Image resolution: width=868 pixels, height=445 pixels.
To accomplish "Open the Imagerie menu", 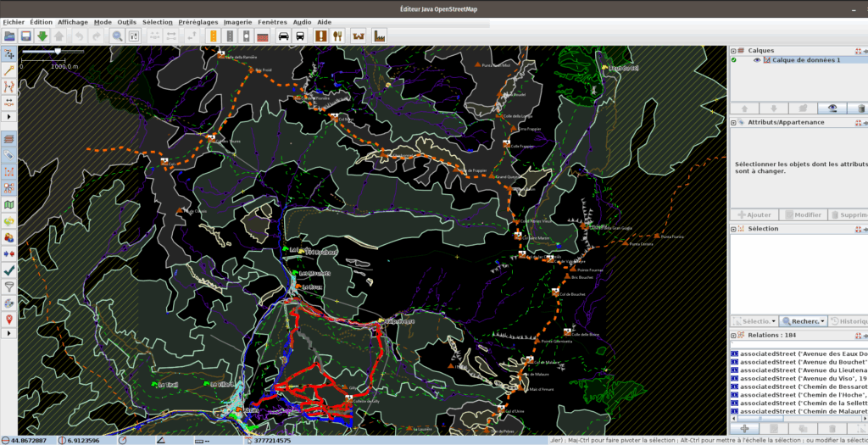I will point(237,22).
